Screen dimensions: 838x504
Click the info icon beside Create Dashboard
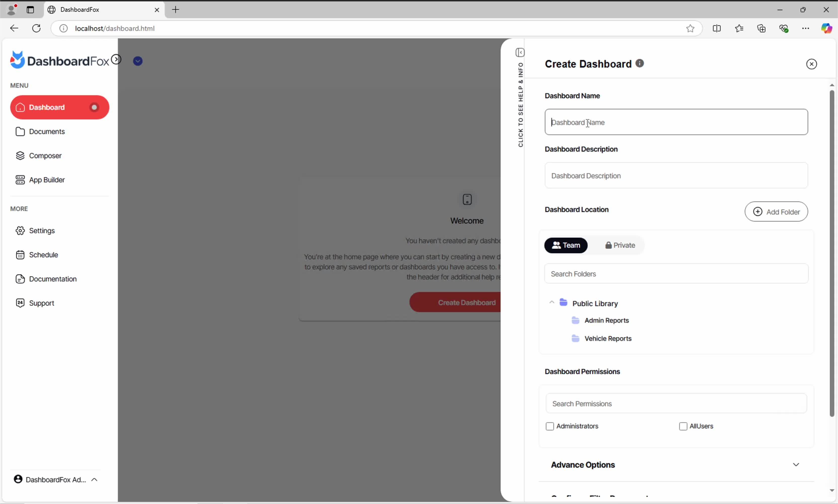click(639, 64)
